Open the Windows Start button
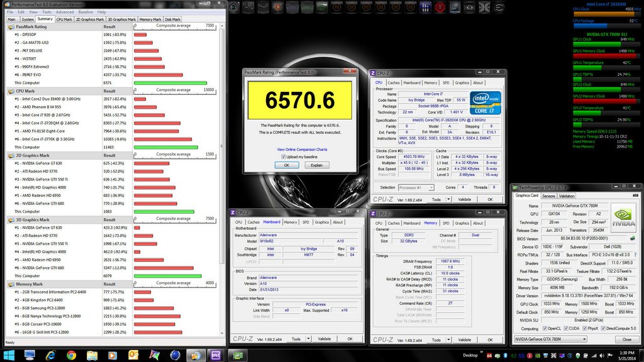 click(9, 355)
